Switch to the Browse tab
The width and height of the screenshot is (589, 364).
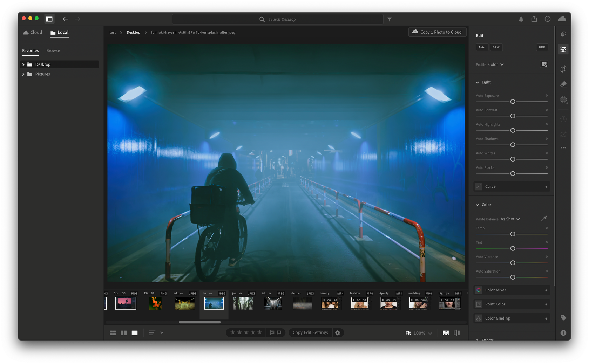click(53, 50)
